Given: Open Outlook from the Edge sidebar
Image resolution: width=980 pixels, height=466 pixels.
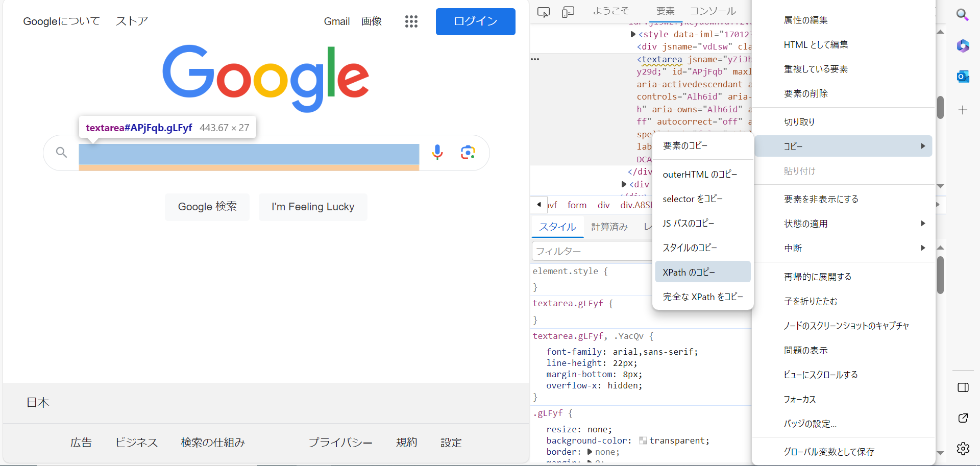Looking at the screenshot, I should pyautogui.click(x=963, y=76).
